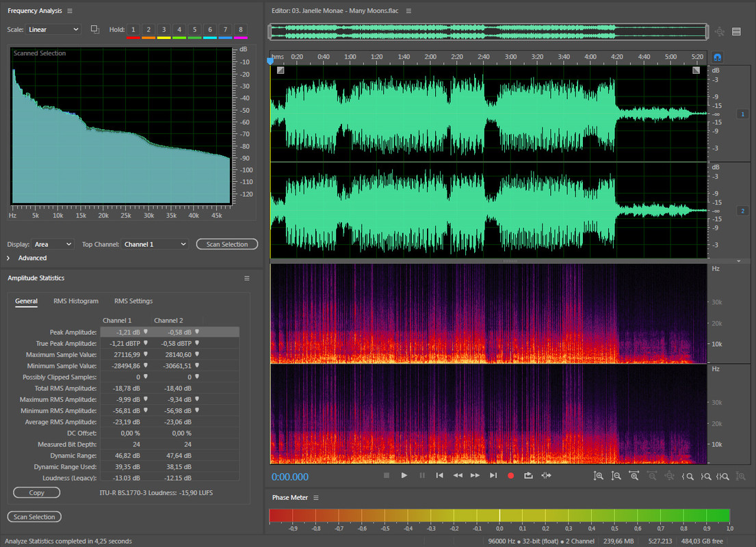Click the Zoom Out Time icon

[x=652, y=476]
